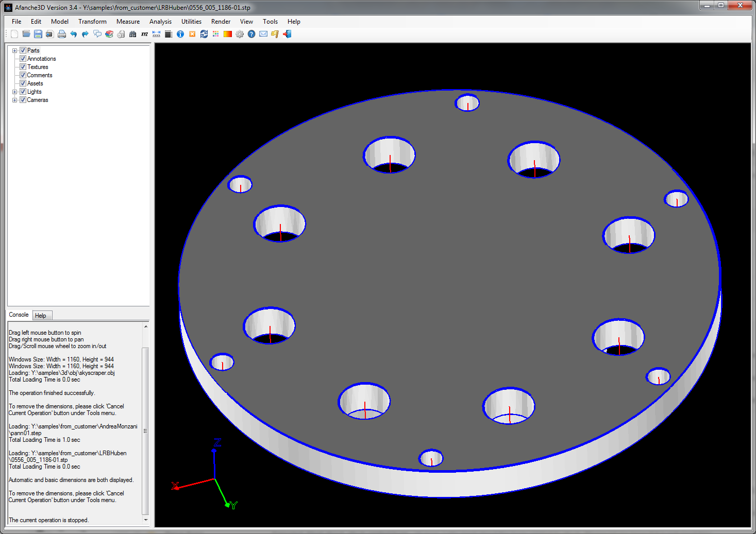
Task: Click the comment speech bubbles icon
Action: tap(97, 35)
